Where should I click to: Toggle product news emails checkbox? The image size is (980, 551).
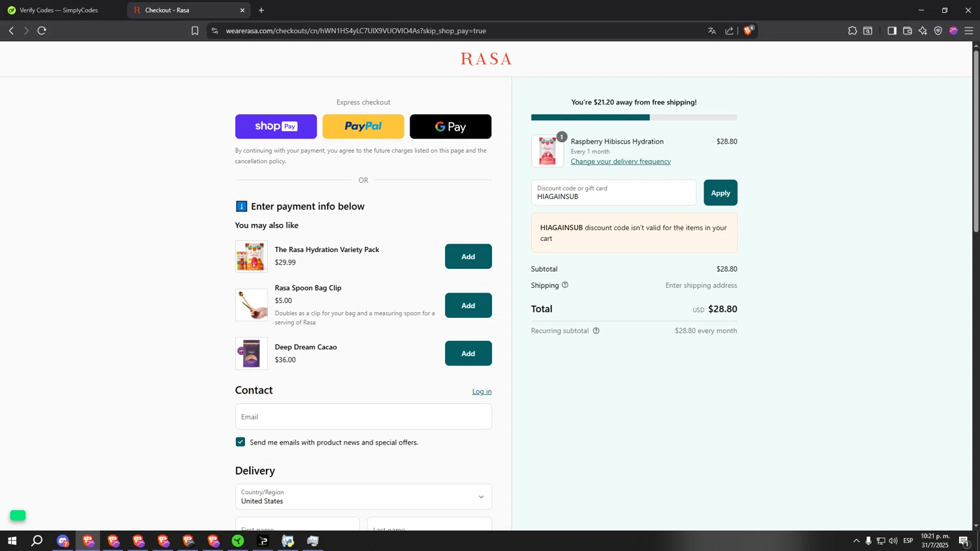click(240, 442)
